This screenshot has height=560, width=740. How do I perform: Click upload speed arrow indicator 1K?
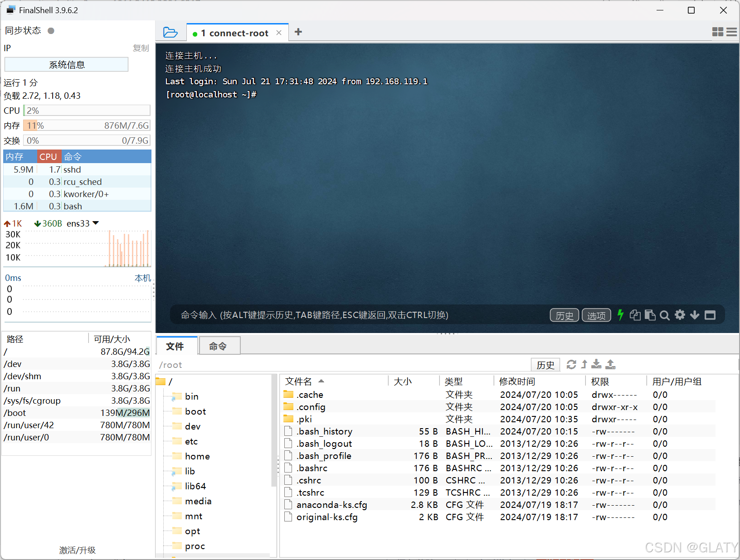pos(13,223)
